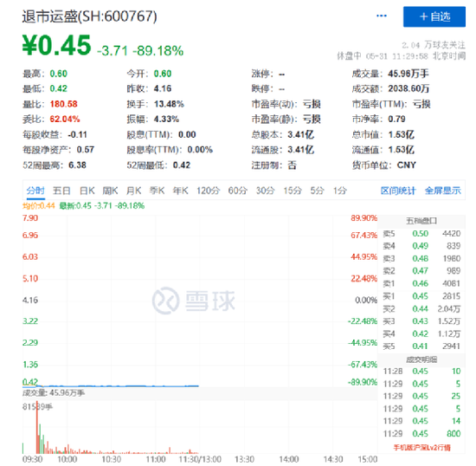Click the 换手 value 13.48%

coord(169,104)
